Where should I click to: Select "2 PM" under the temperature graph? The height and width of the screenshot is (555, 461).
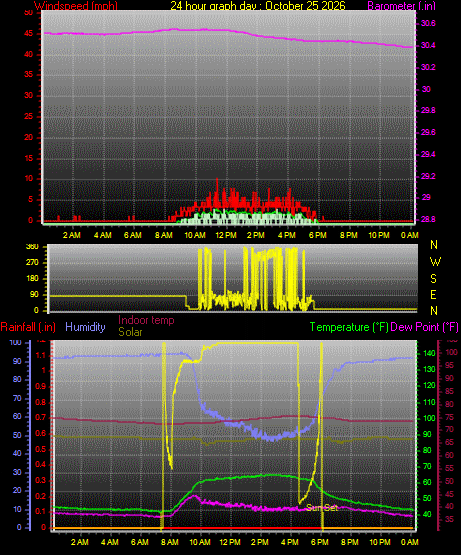point(260,542)
